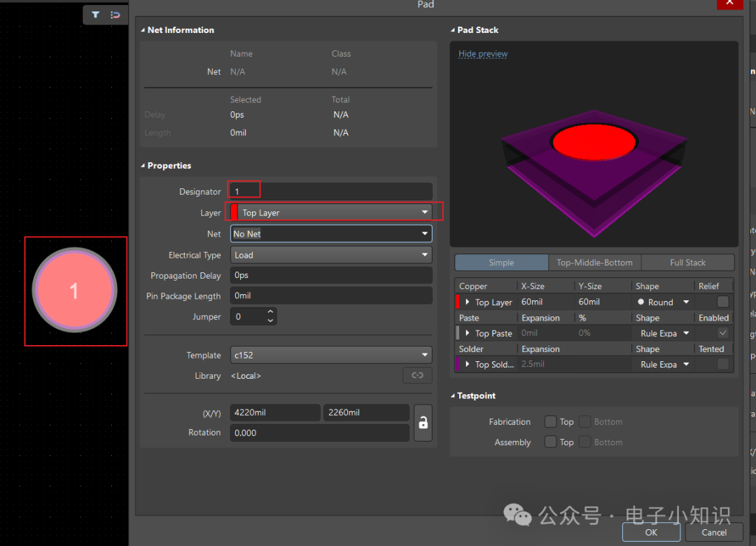This screenshot has width=756, height=546.
Task: Collapse the Testpoint section
Action: pos(453,395)
